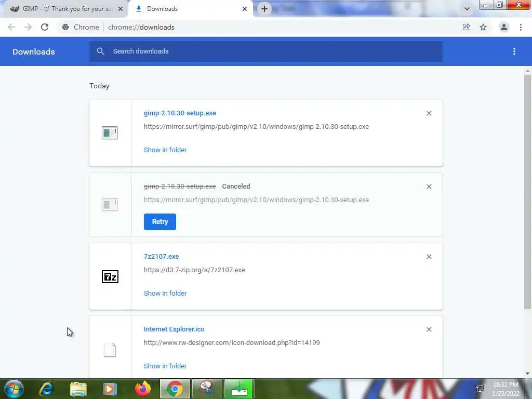Remove the Canceled gimp download entry

click(x=429, y=187)
